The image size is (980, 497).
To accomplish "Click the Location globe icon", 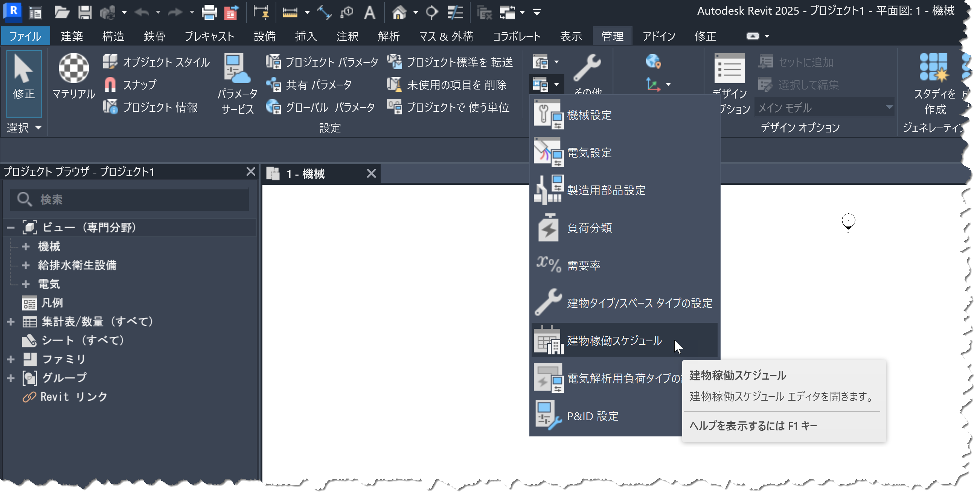I will pos(653,61).
